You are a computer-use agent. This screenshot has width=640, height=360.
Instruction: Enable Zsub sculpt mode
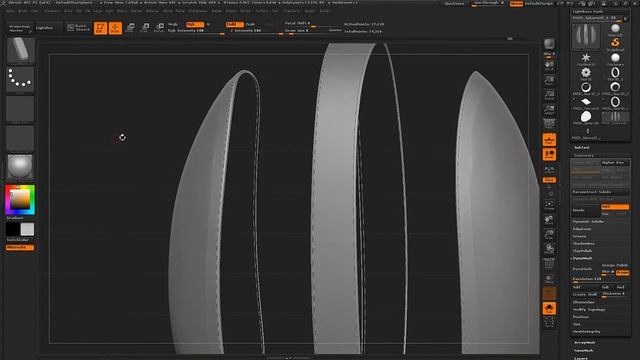pos(250,24)
